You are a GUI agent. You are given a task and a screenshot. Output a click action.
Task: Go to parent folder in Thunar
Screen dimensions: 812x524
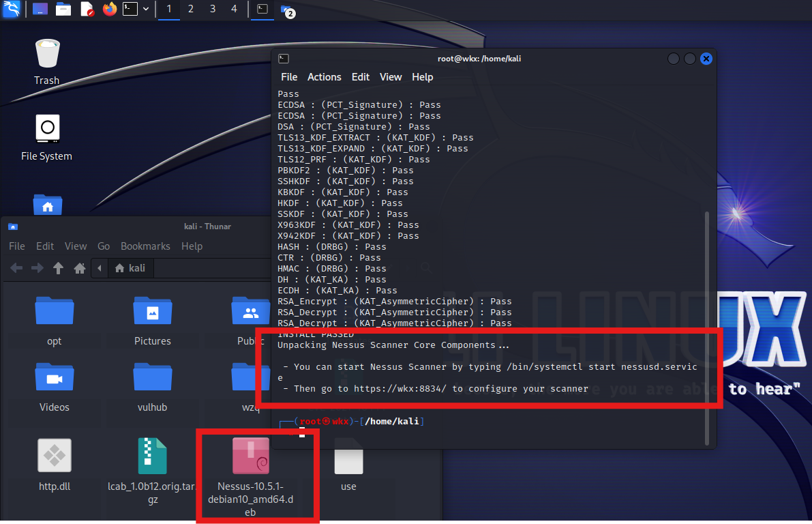[x=58, y=268]
